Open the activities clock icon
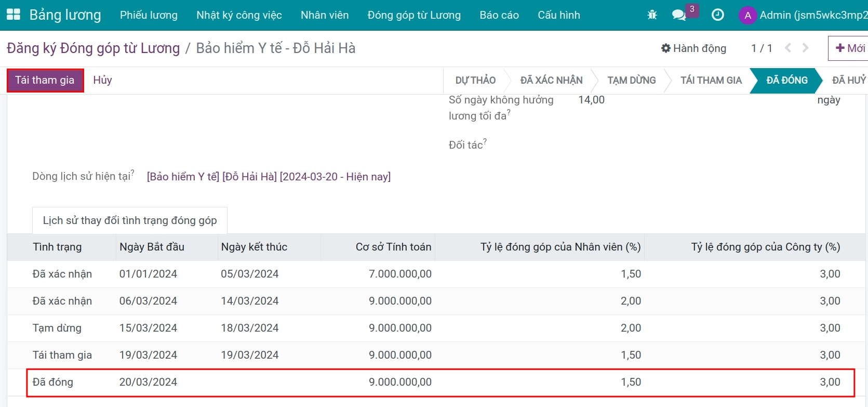Screen dimensions: 868x407 tap(717, 15)
